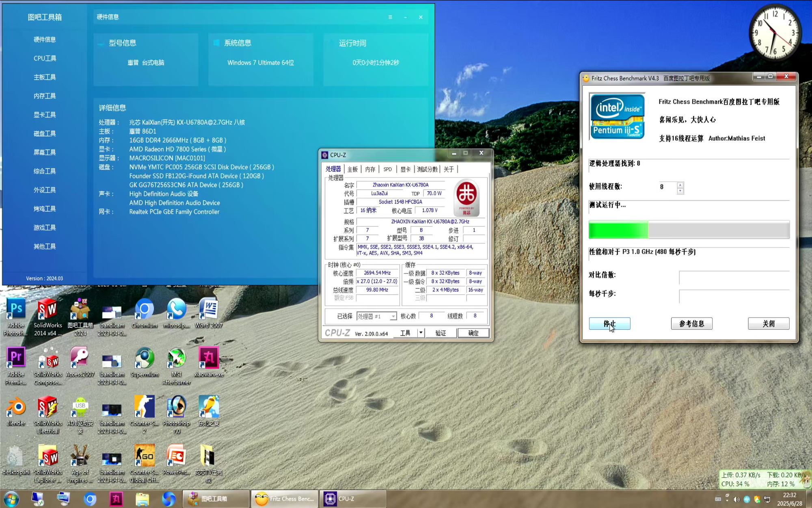Select 磁盘工具 in the sidebar
812x508 pixels.
(45, 133)
